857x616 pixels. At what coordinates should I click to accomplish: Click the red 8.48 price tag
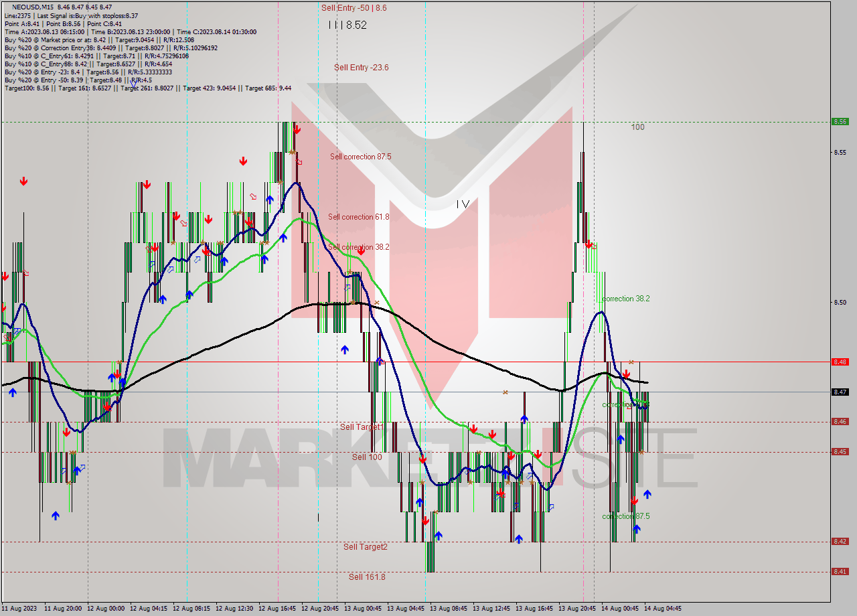[x=840, y=362]
